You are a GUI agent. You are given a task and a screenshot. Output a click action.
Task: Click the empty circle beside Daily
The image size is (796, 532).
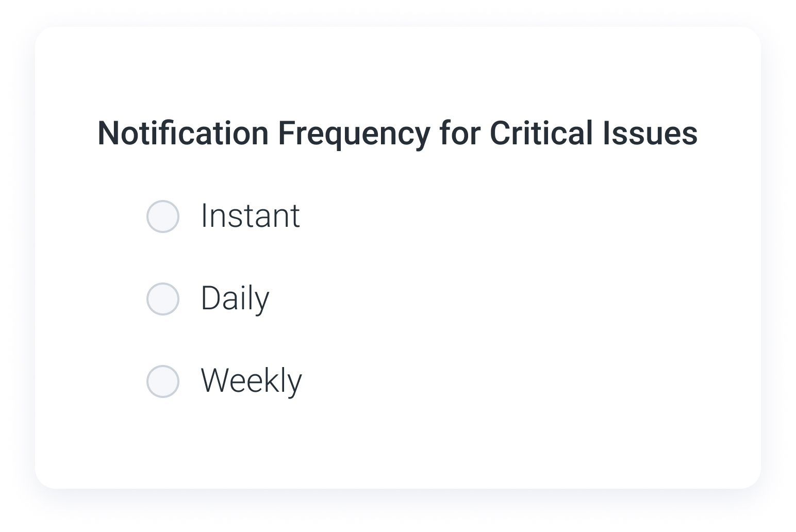pyautogui.click(x=162, y=298)
